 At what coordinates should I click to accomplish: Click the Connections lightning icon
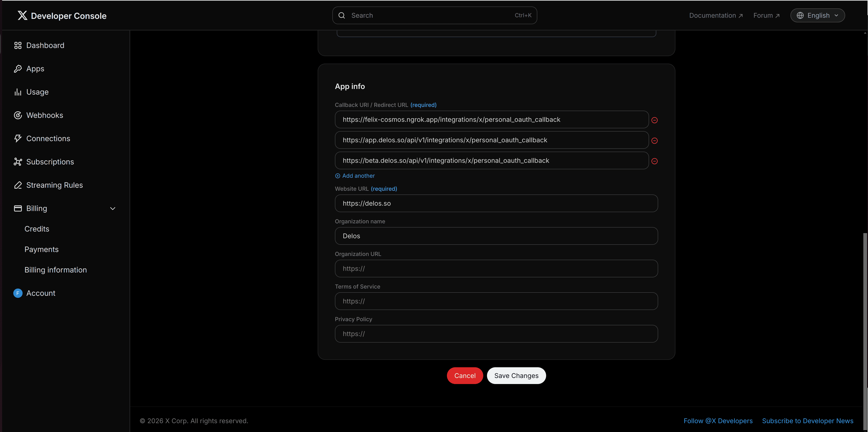(x=18, y=139)
